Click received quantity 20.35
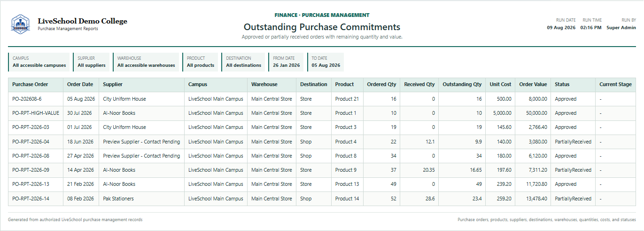This screenshot has height=231, width=644. 428,170
